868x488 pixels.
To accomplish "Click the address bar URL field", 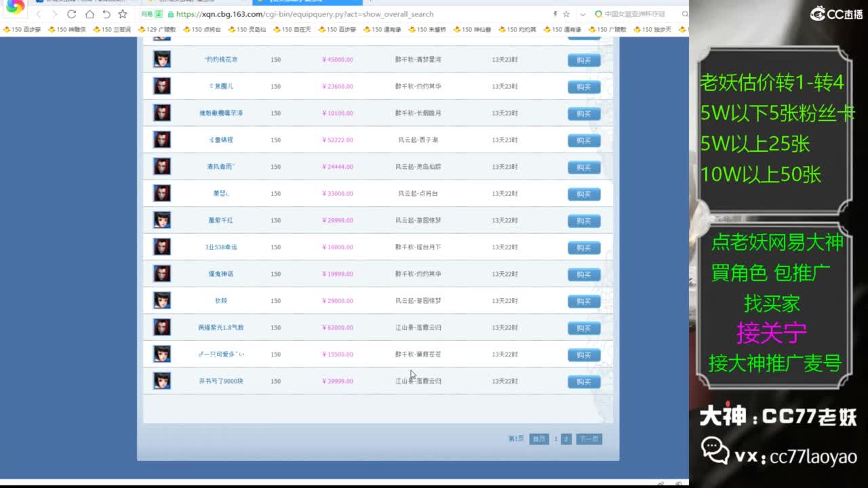I will pos(339,14).
